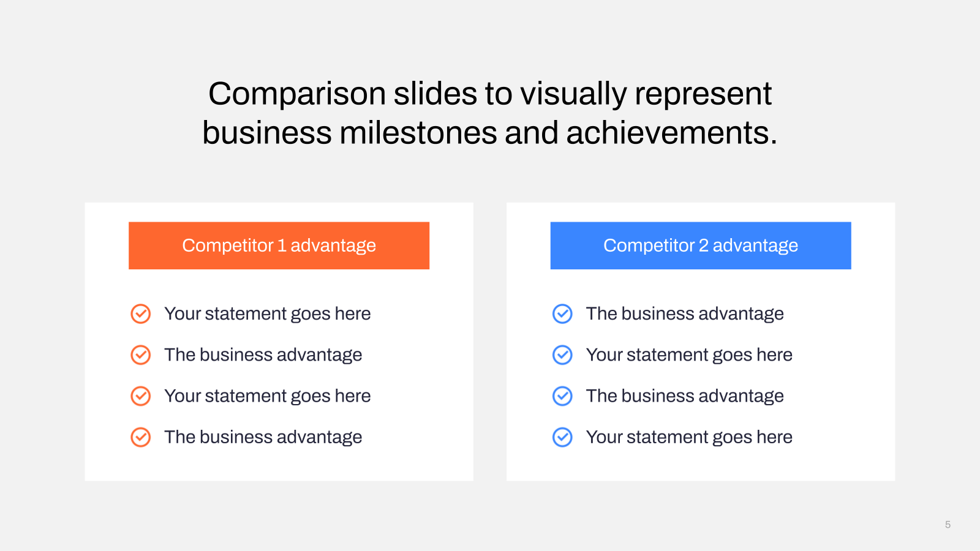Click the first blue checkmark icon
Image resolution: width=980 pixels, height=551 pixels.
click(x=562, y=313)
